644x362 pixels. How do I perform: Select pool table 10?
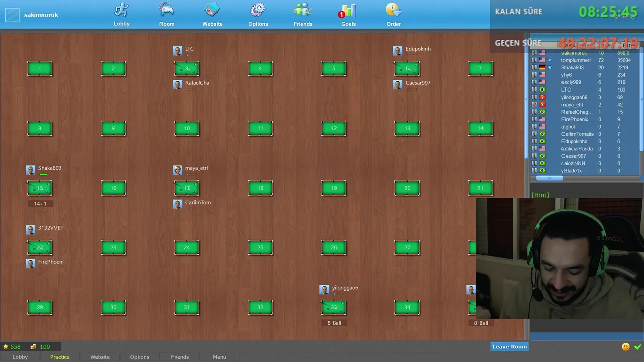(x=187, y=128)
